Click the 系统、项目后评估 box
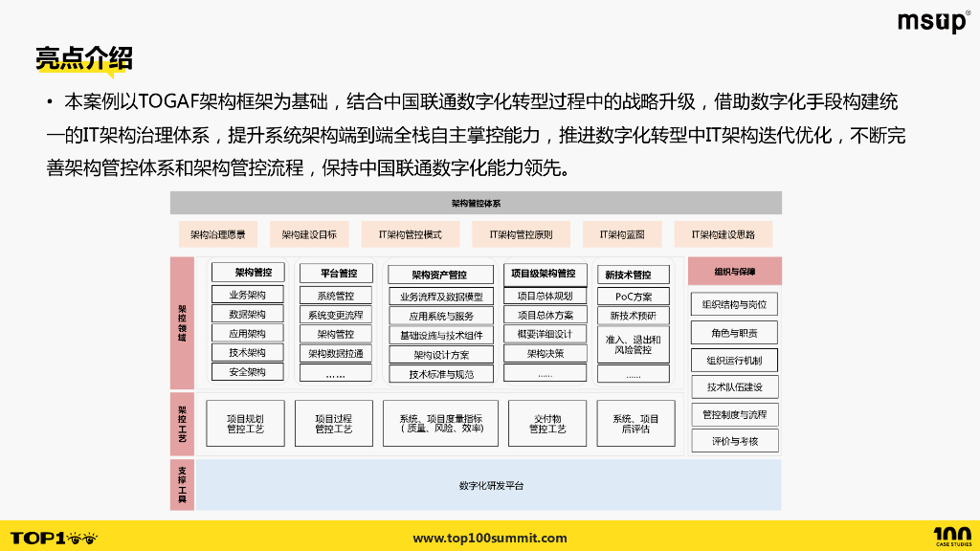Screen dimensions: 980x551 click(x=635, y=424)
